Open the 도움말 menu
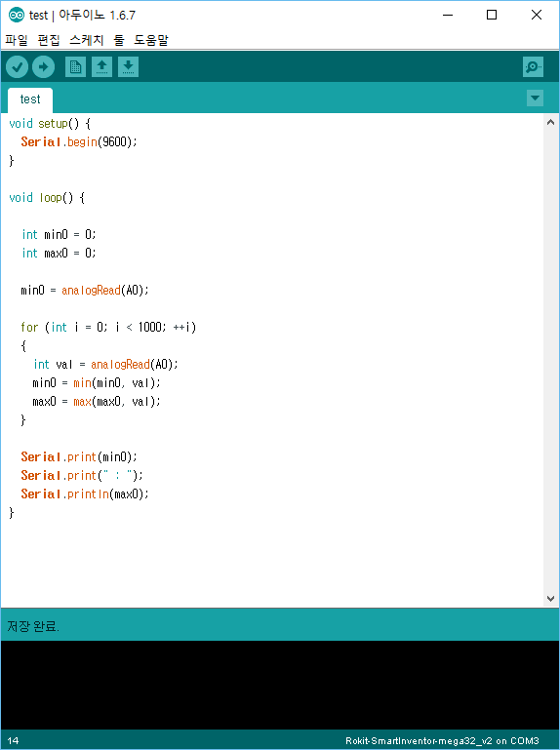 pyautogui.click(x=151, y=40)
